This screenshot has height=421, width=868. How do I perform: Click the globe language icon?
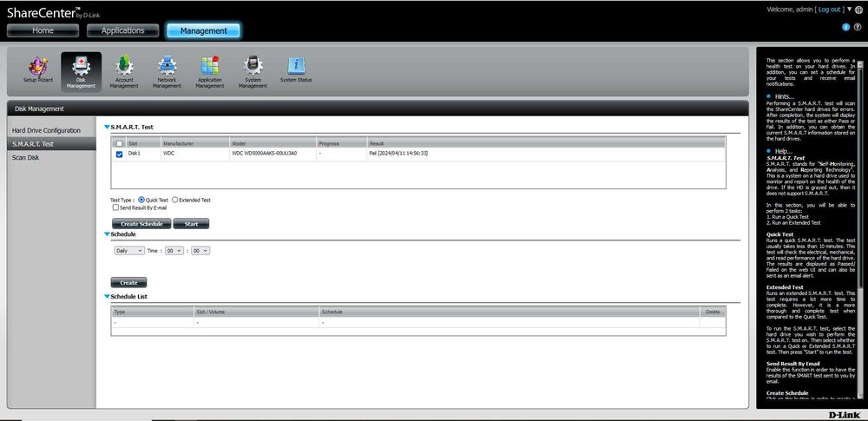[858, 10]
